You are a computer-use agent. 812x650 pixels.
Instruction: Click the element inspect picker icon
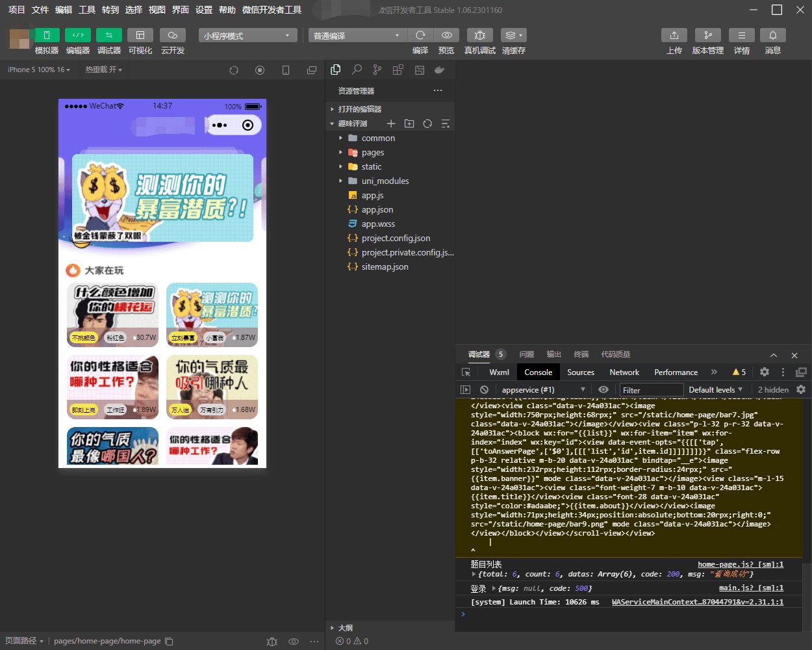click(x=466, y=372)
